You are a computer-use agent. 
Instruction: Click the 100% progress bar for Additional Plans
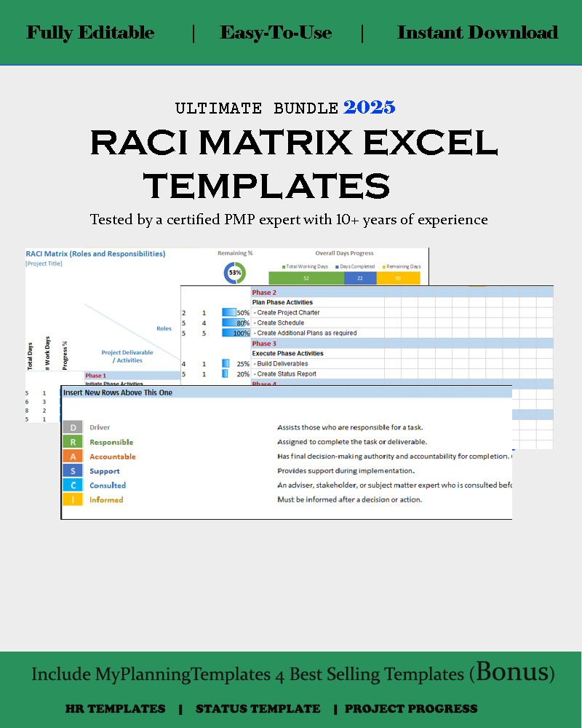pyautogui.click(x=236, y=333)
